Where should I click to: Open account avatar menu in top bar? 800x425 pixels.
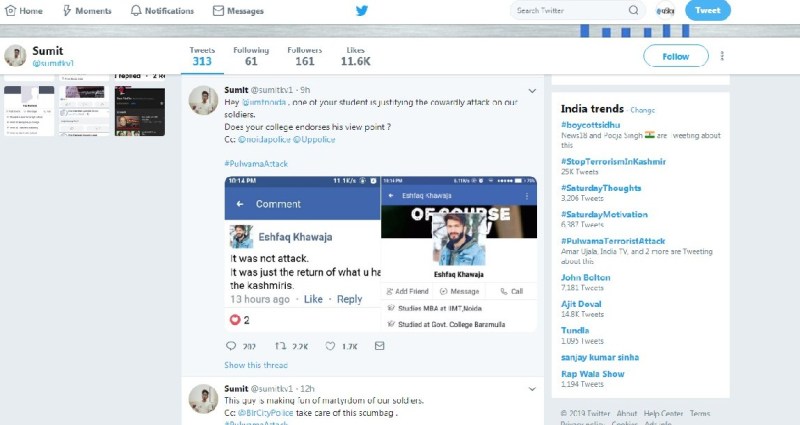[664, 11]
